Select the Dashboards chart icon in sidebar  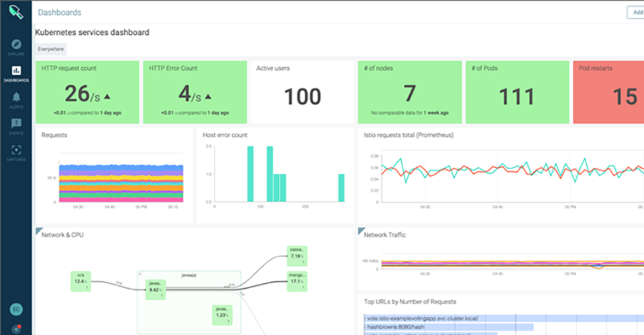[17, 70]
